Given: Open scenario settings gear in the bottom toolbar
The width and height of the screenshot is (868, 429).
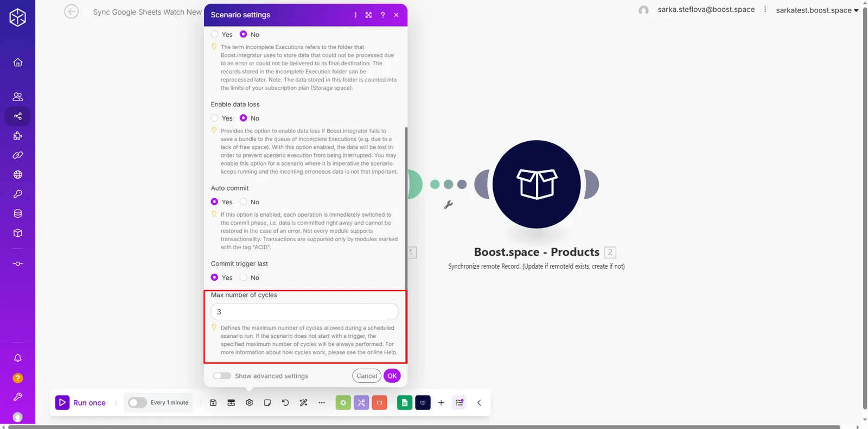Looking at the screenshot, I should (x=249, y=402).
